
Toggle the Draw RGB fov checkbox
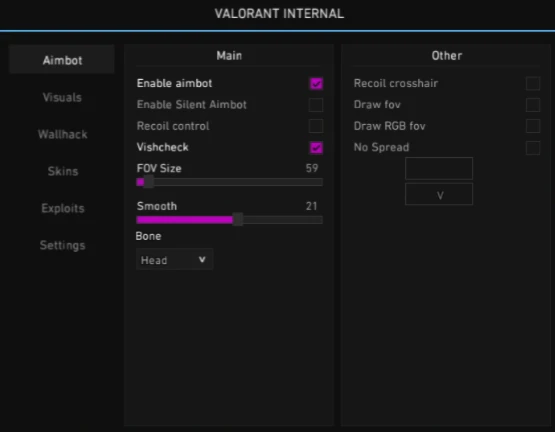pyautogui.click(x=533, y=126)
